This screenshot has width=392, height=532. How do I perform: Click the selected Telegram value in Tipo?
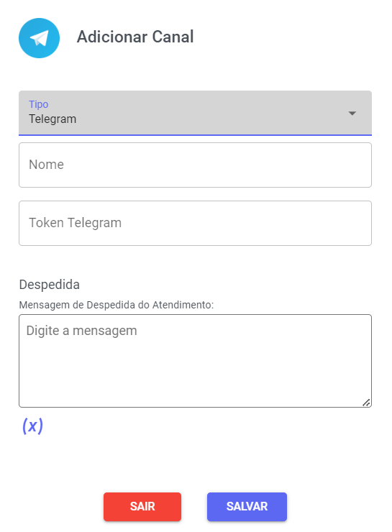(53, 119)
